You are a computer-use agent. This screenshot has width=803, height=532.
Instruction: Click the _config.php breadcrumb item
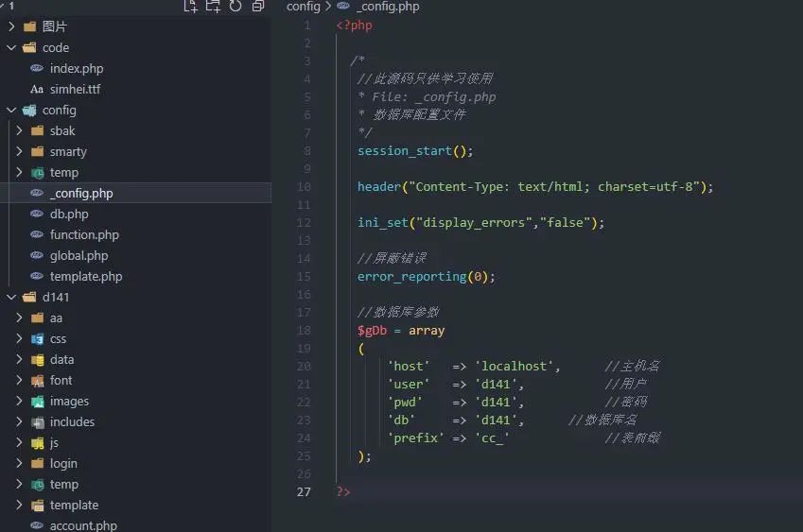(x=388, y=7)
